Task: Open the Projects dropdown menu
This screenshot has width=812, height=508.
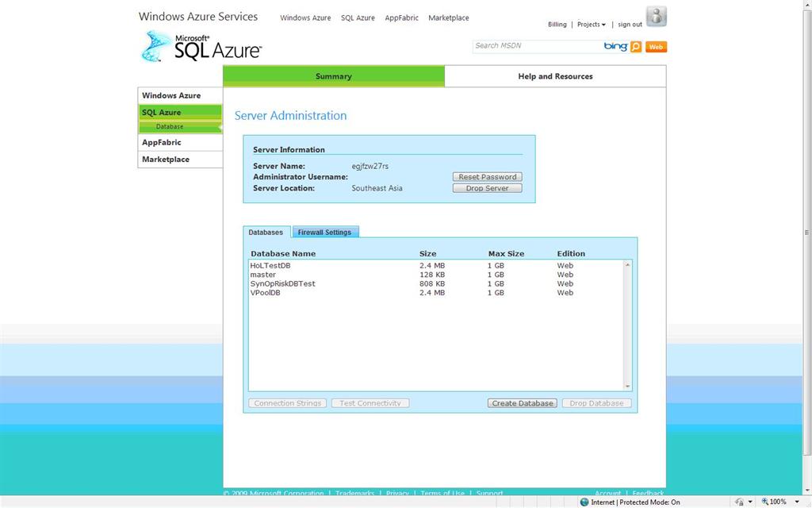Action: pyautogui.click(x=591, y=25)
